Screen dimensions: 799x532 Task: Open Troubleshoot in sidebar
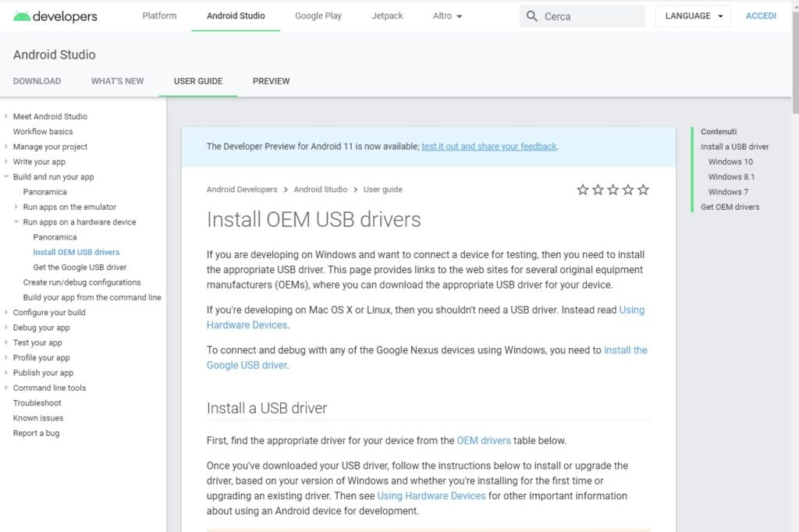(x=37, y=403)
